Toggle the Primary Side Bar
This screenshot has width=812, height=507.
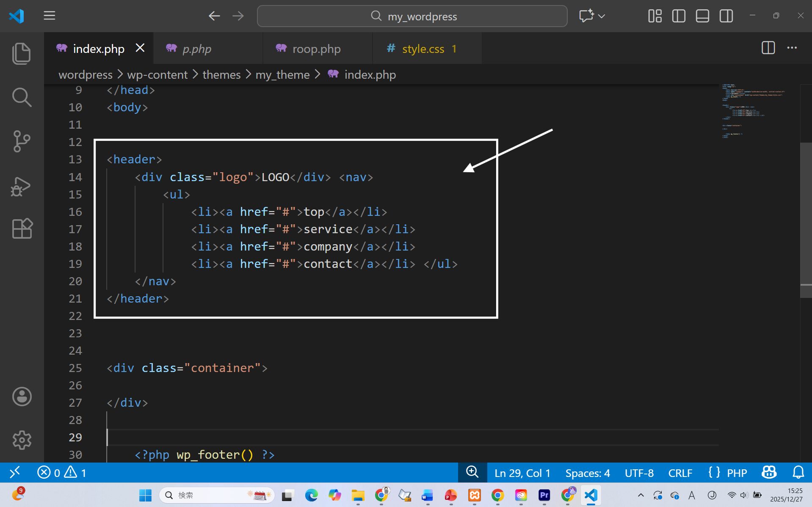click(678, 16)
